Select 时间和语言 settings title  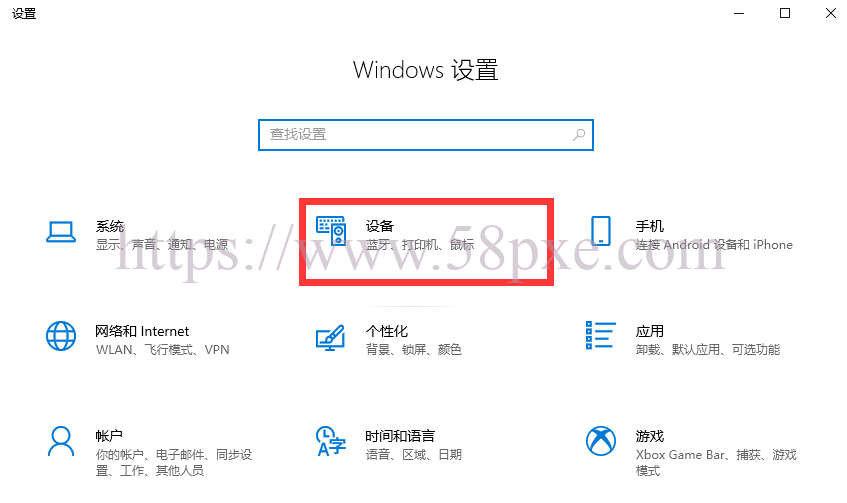400,435
